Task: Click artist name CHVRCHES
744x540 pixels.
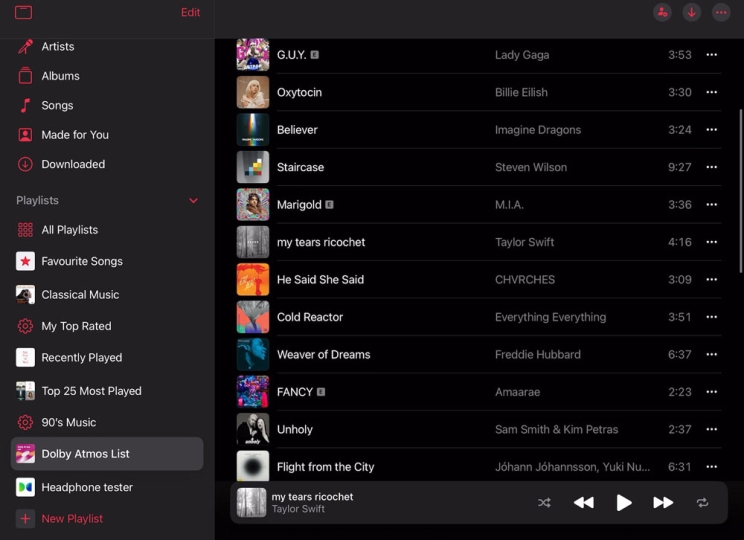Action: pyautogui.click(x=525, y=279)
